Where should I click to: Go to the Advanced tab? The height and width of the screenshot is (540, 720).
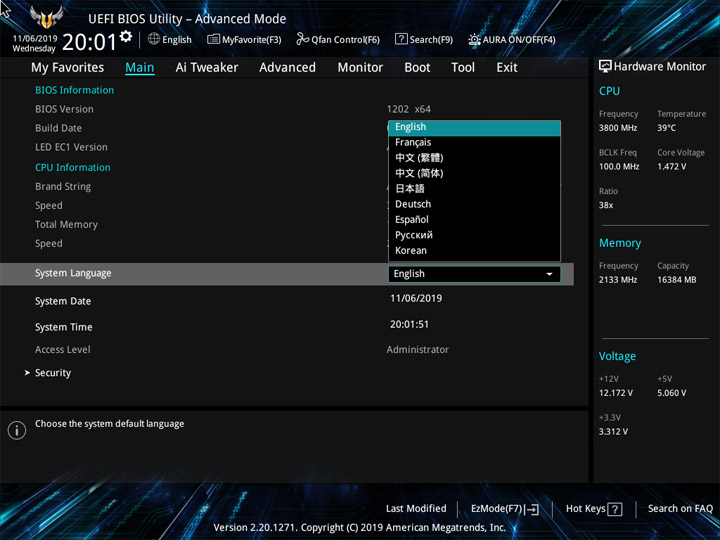(287, 68)
